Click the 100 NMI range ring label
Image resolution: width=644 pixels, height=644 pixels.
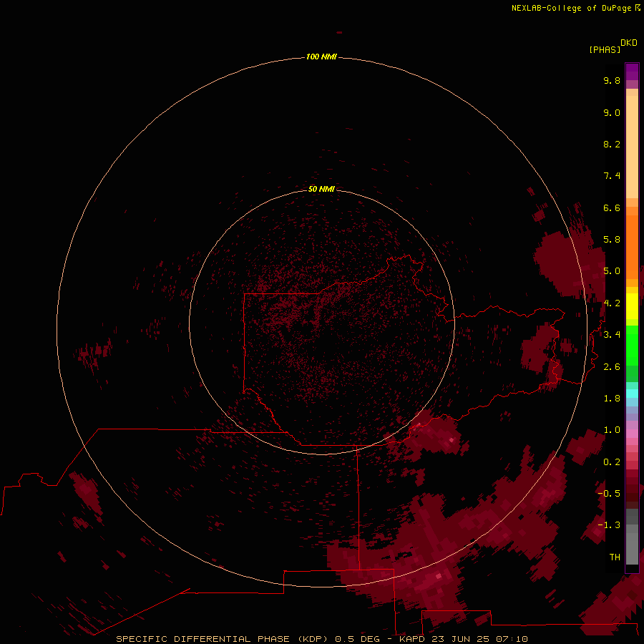tap(321, 57)
